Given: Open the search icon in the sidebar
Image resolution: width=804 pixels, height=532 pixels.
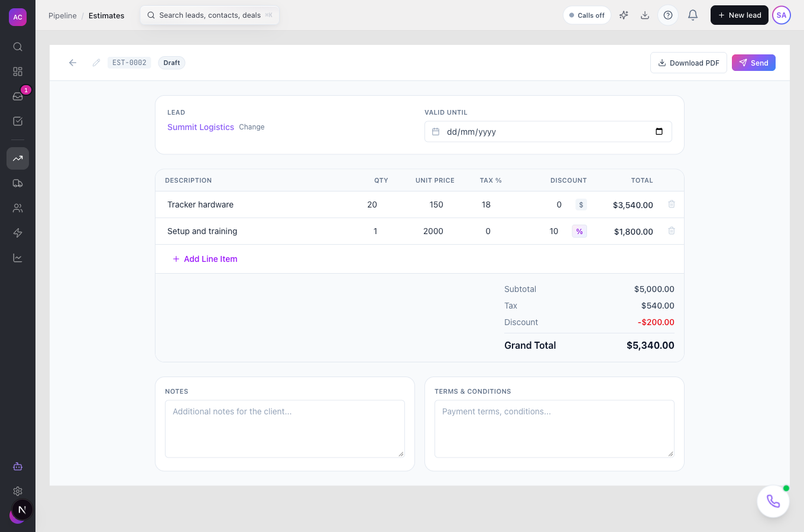Looking at the screenshot, I should point(18,47).
